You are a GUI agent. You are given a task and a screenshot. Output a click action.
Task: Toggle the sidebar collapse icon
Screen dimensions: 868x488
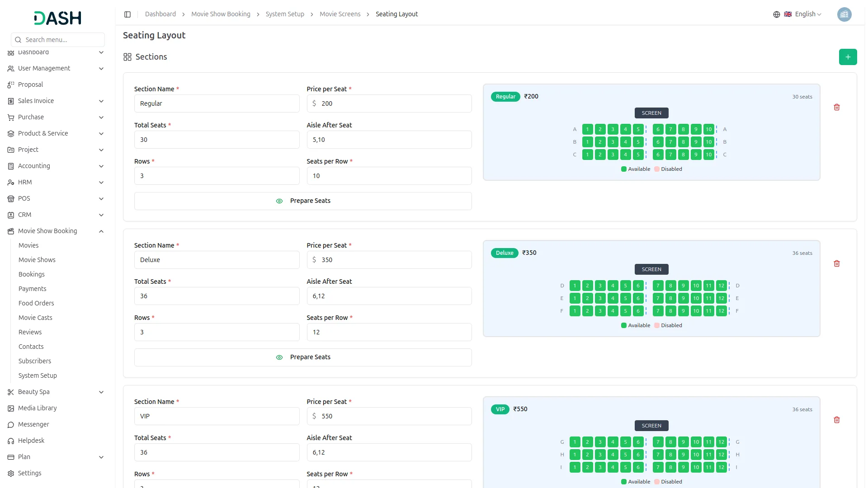coord(127,14)
